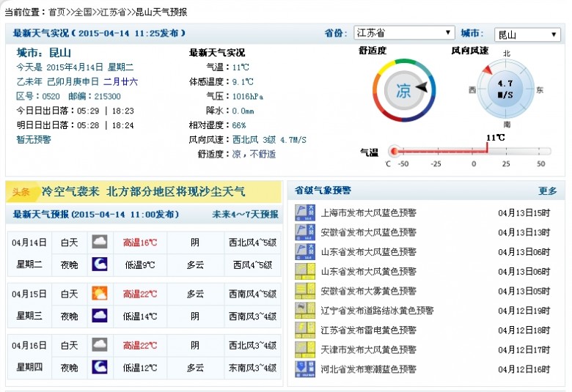Click the Liaoning road icing yellow warning icon
The width and height of the screenshot is (572, 392).
tap(305, 311)
